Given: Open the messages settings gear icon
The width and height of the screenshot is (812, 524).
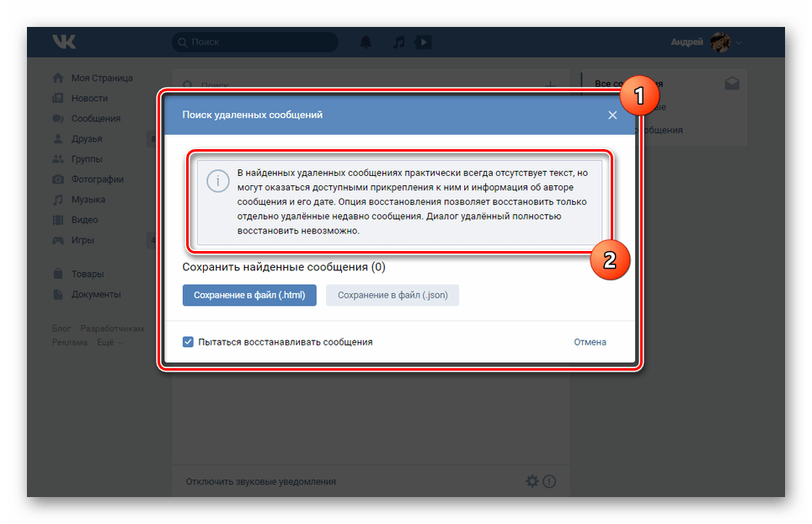Looking at the screenshot, I should coord(532,482).
